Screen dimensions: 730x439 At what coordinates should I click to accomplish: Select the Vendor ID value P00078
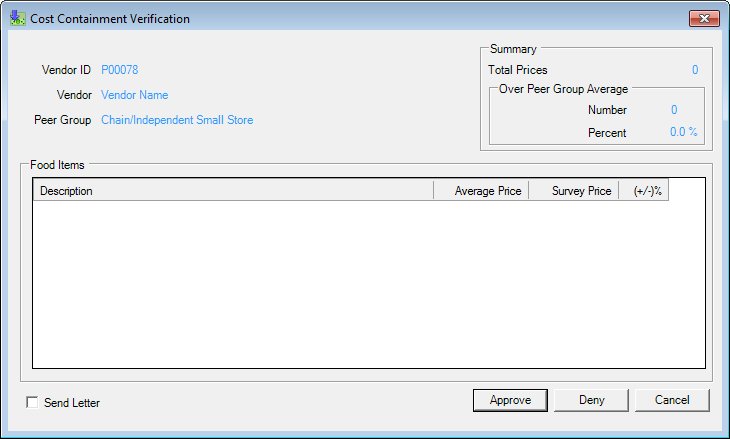120,70
